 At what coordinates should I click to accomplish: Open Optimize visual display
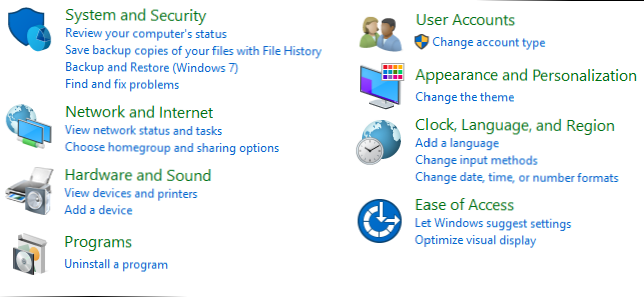476,240
